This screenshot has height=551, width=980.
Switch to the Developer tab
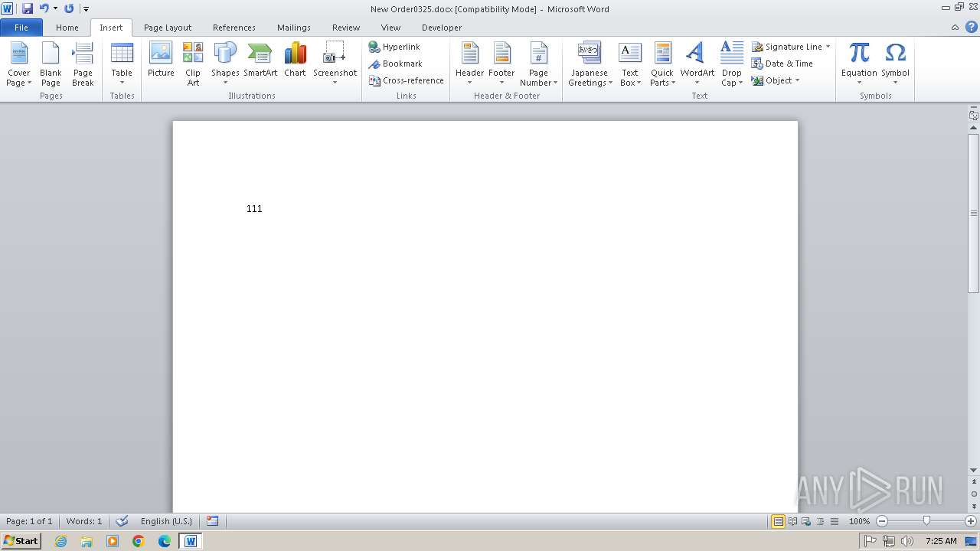[x=442, y=28]
